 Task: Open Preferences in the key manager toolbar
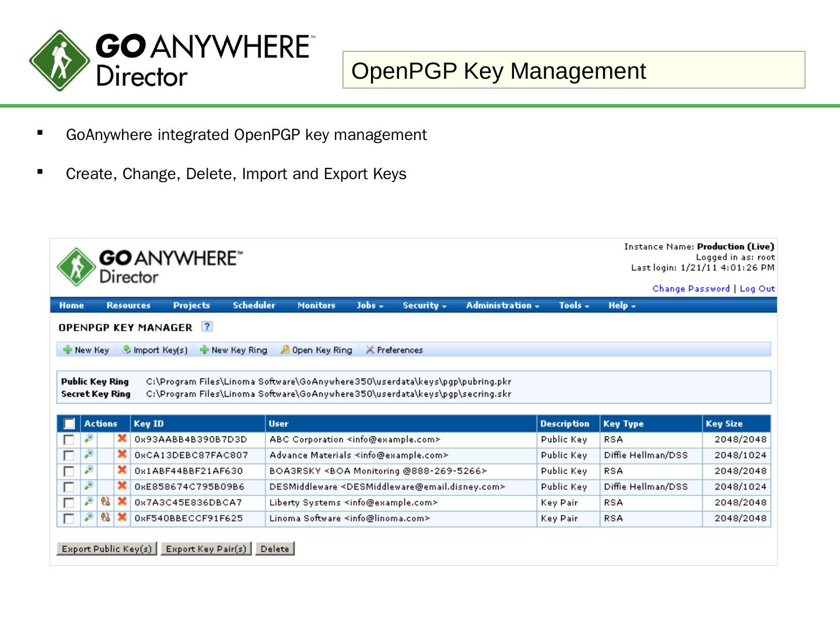pos(394,350)
